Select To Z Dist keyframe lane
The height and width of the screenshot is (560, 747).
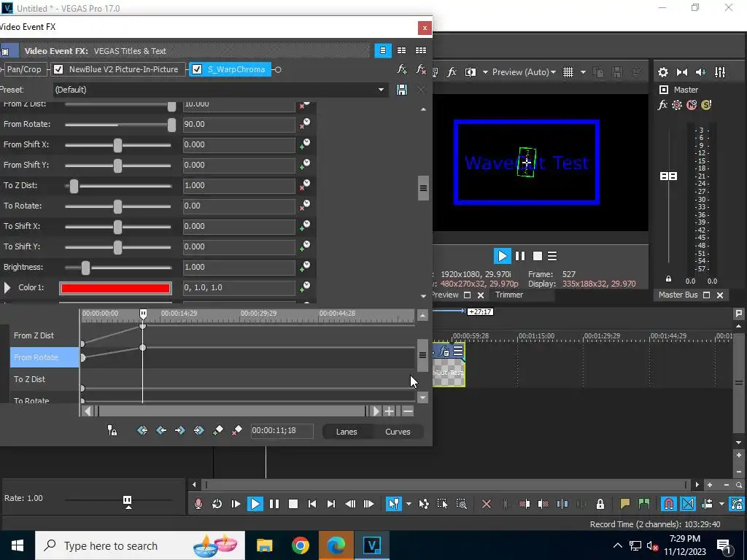(44, 379)
